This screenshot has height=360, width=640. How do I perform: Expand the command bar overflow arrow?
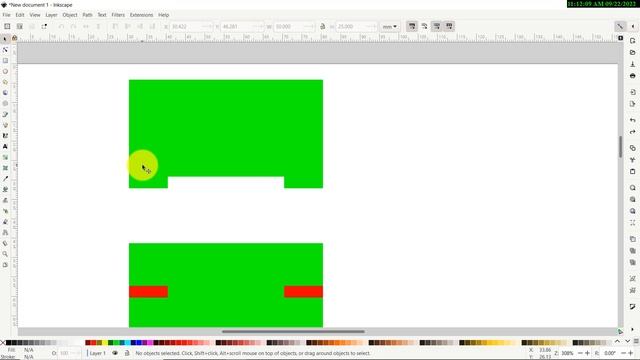click(633, 329)
